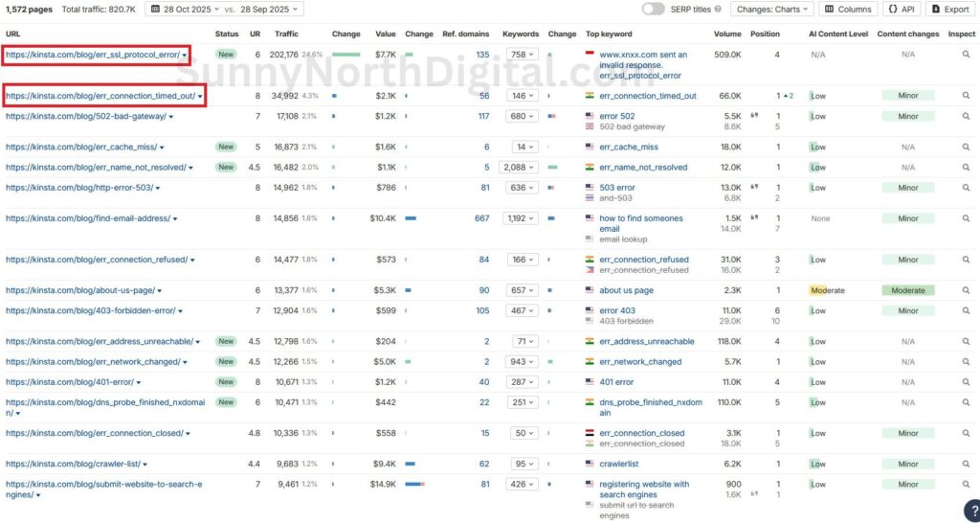Expand the 758 keywords dropdown
The image size is (980, 523).
(x=523, y=55)
